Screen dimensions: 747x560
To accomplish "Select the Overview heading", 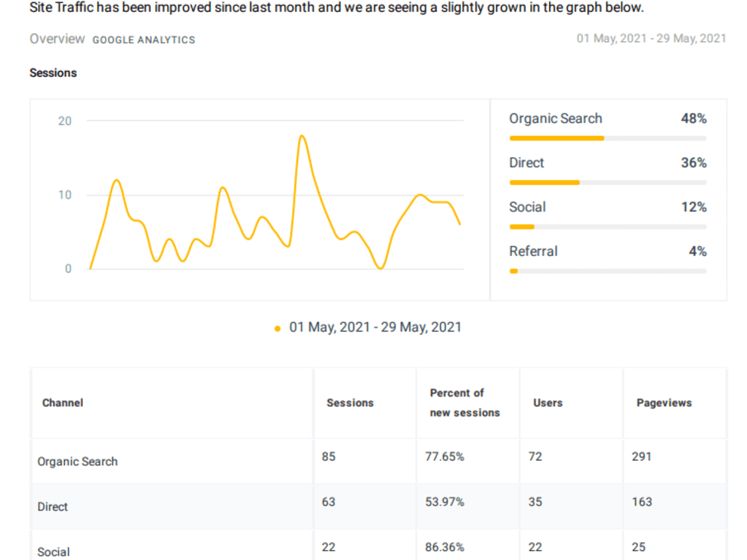I will (58, 39).
